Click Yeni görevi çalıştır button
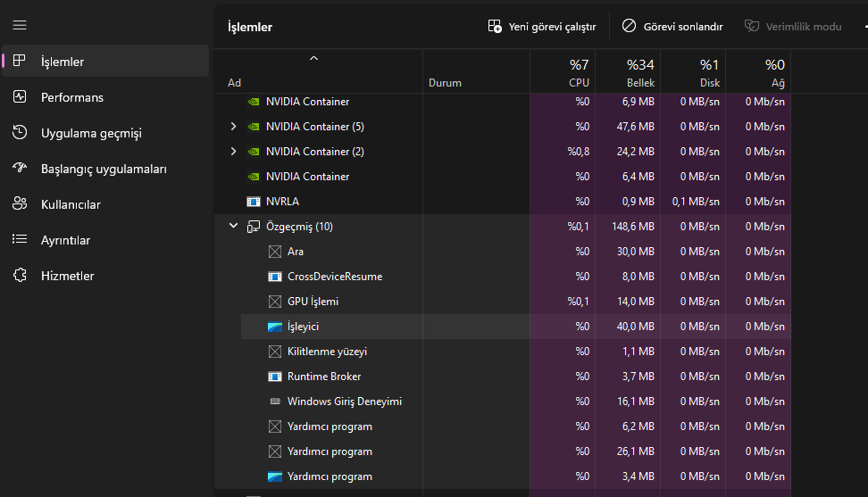 542,27
